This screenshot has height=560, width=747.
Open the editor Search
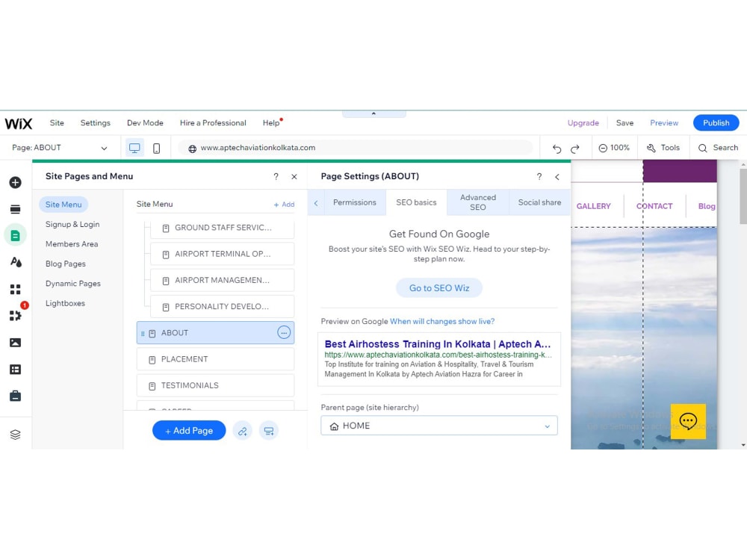tap(718, 148)
